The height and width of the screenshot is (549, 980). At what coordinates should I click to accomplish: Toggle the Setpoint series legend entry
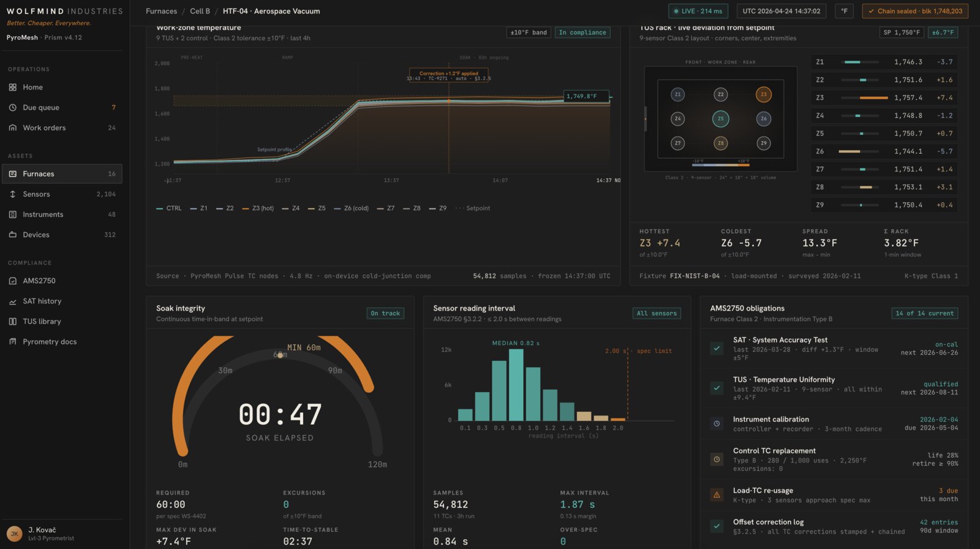pyautogui.click(x=473, y=208)
